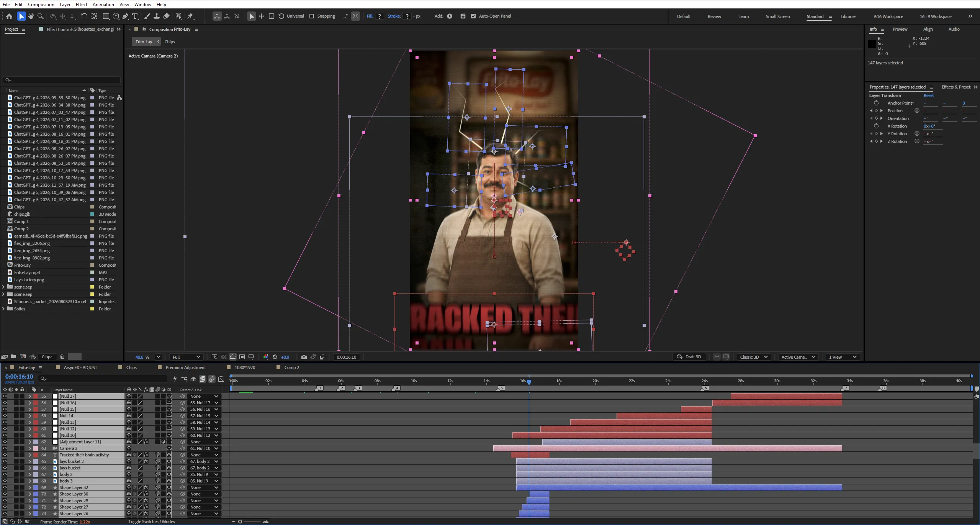Select the Type tool
980x525 pixels.
tap(135, 16)
